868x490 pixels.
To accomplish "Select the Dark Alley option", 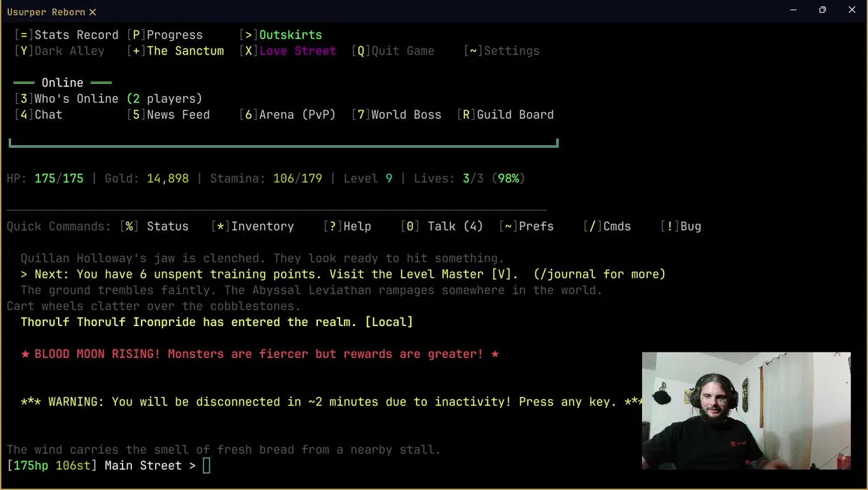I will (x=59, y=51).
